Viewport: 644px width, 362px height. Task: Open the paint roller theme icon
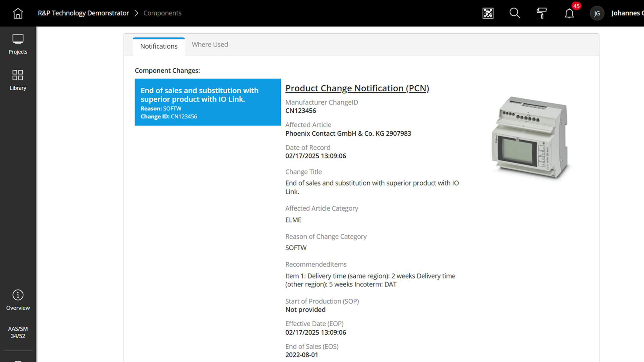pos(542,13)
